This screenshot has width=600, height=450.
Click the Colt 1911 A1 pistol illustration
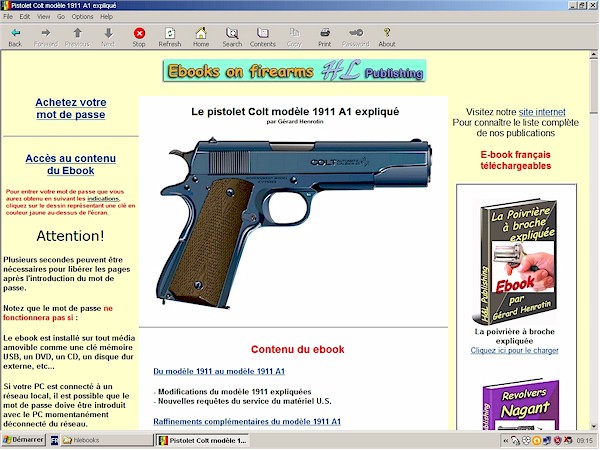coord(293,222)
